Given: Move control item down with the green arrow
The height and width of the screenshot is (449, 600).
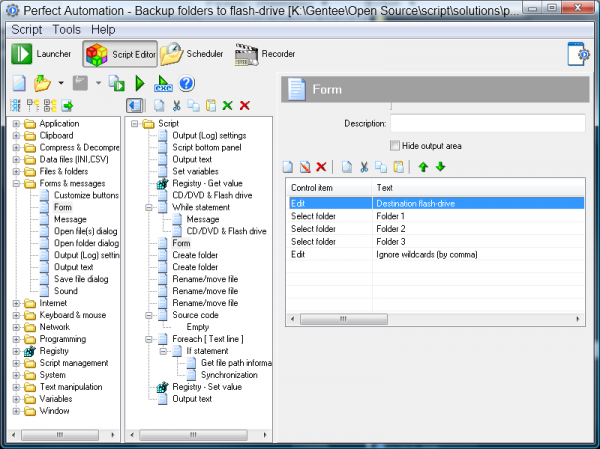Looking at the screenshot, I should point(440,166).
